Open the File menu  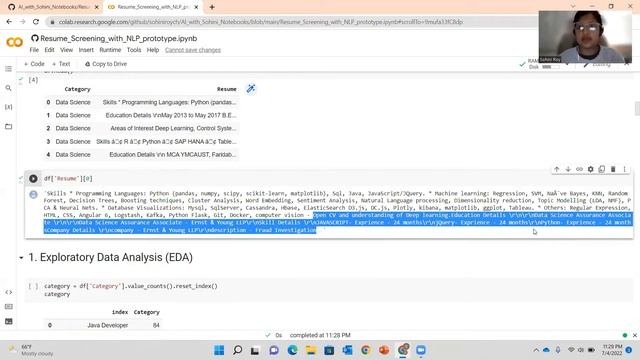click(34, 50)
